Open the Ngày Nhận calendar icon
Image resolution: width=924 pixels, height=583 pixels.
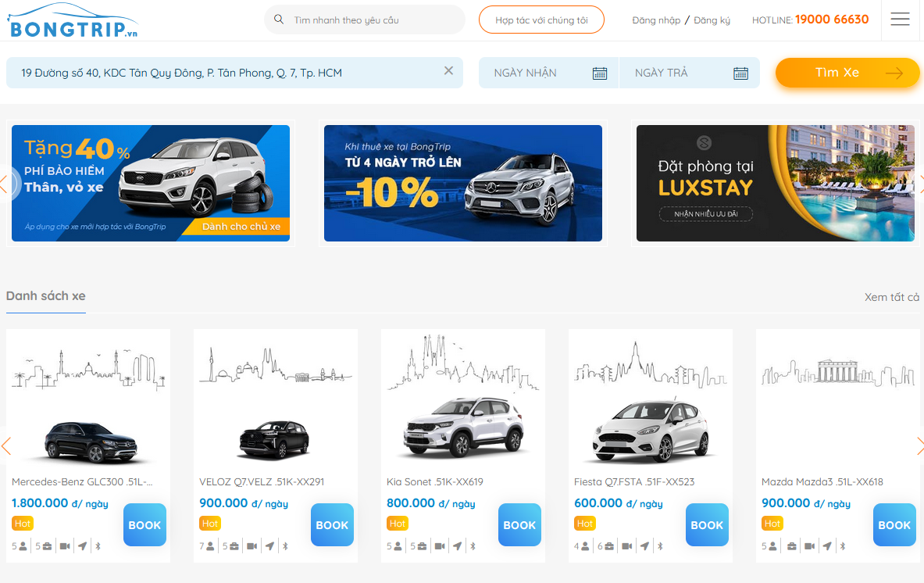599,73
